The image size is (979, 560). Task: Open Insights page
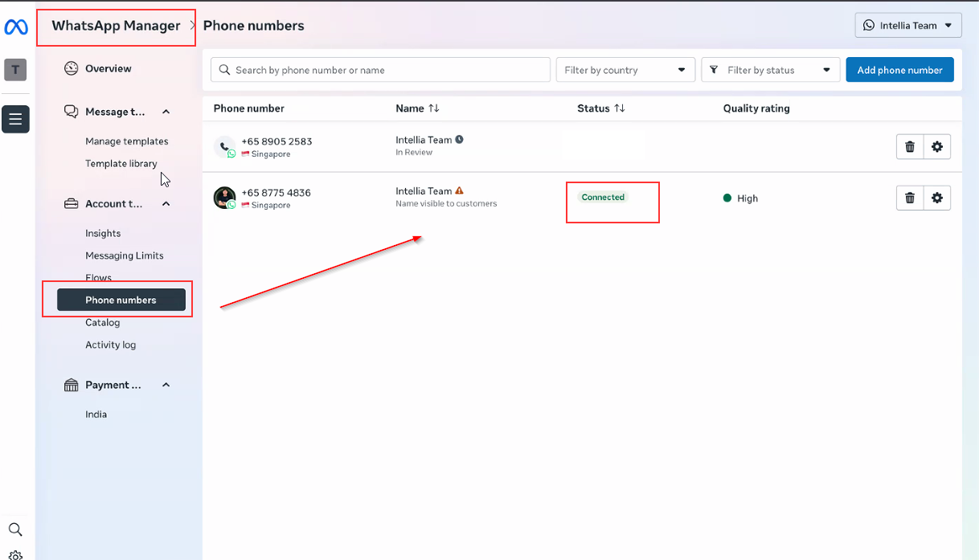(x=103, y=234)
